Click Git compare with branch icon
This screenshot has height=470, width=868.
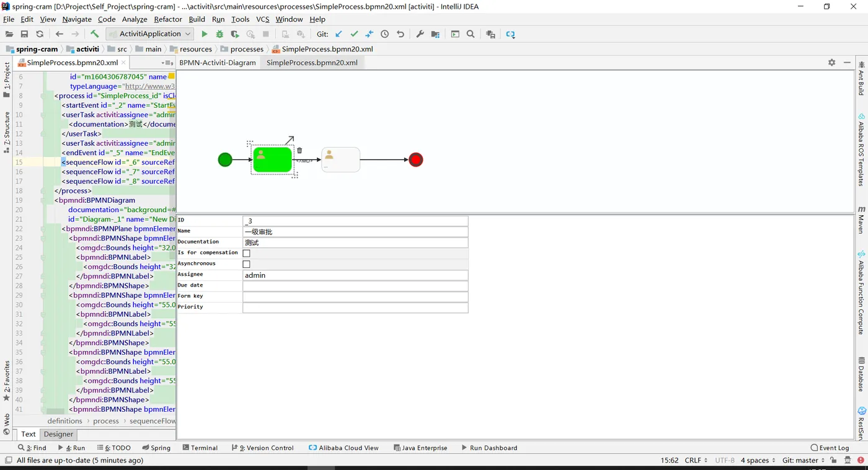pyautogui.click(x=370, y=34)
